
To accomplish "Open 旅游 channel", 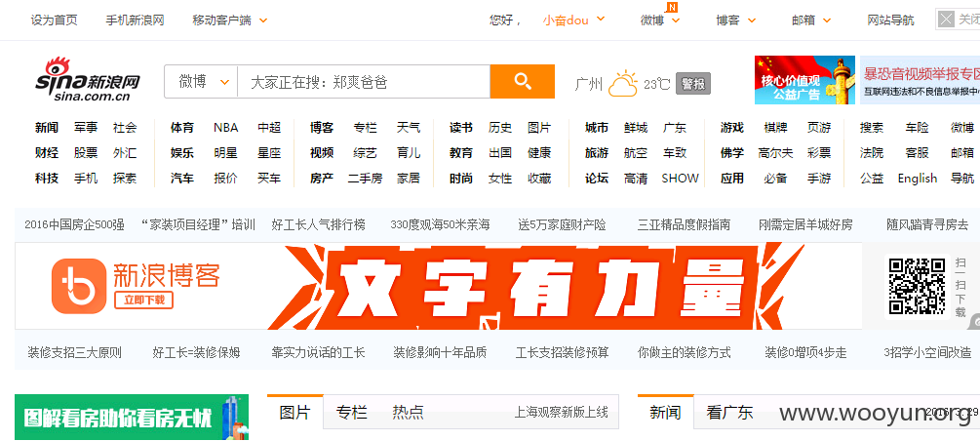I will coord(596,152).
